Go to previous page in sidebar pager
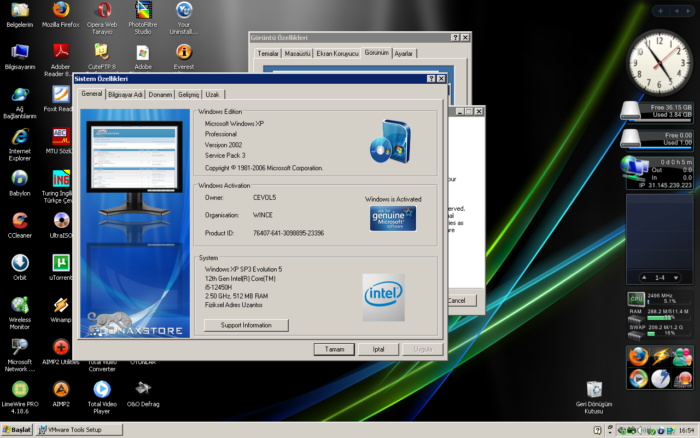 tap(644, 277)
